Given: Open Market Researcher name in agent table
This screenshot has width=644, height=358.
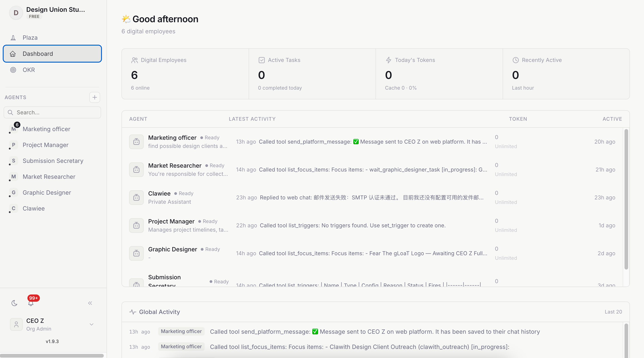Looking at the screenshot, I should [x=175, y=165].
